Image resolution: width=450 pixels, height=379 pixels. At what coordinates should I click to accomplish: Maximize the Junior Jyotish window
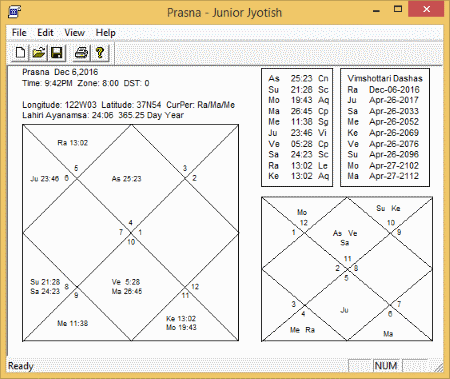tap(398, 9)
